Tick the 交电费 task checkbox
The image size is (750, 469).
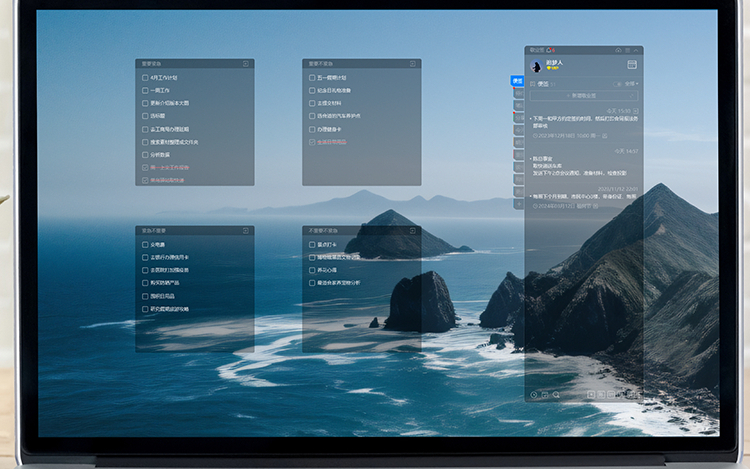145,244
